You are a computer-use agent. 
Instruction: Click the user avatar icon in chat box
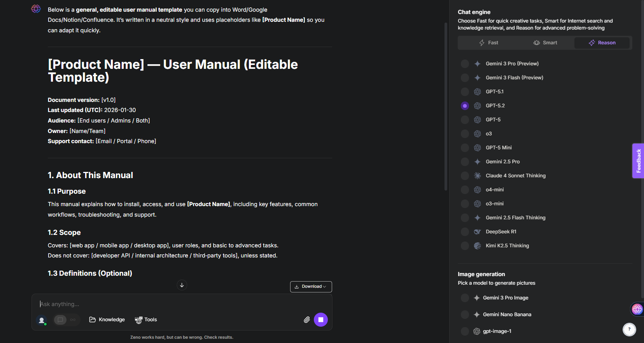tap(42, 320)
